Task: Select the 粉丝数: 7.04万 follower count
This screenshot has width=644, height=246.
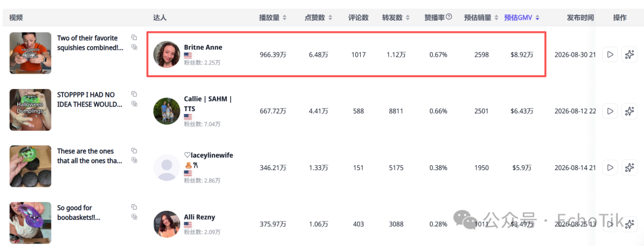Action: (202, 124)
